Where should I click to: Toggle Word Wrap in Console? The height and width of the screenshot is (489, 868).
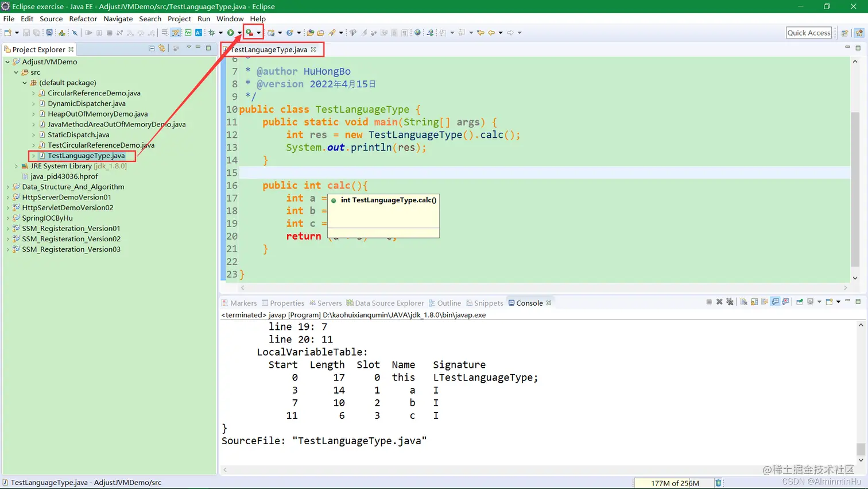coord(765,302)
